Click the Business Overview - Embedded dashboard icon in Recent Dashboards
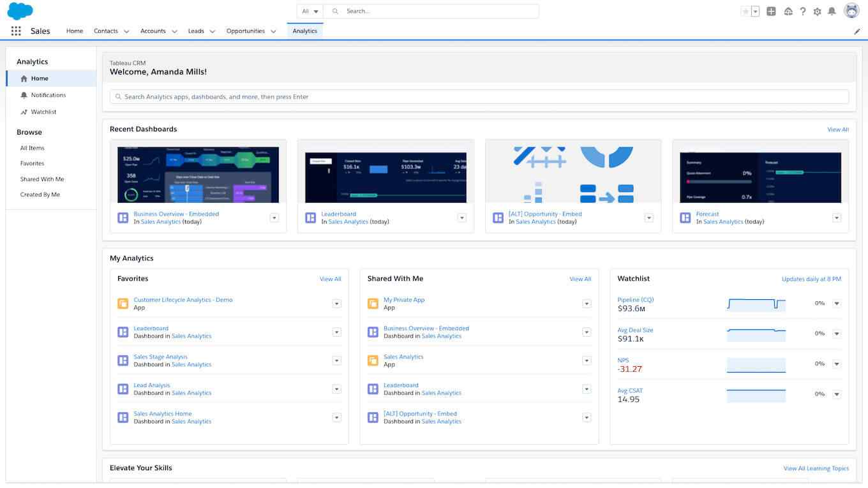868x488 pixels. (x=123, y=218)
